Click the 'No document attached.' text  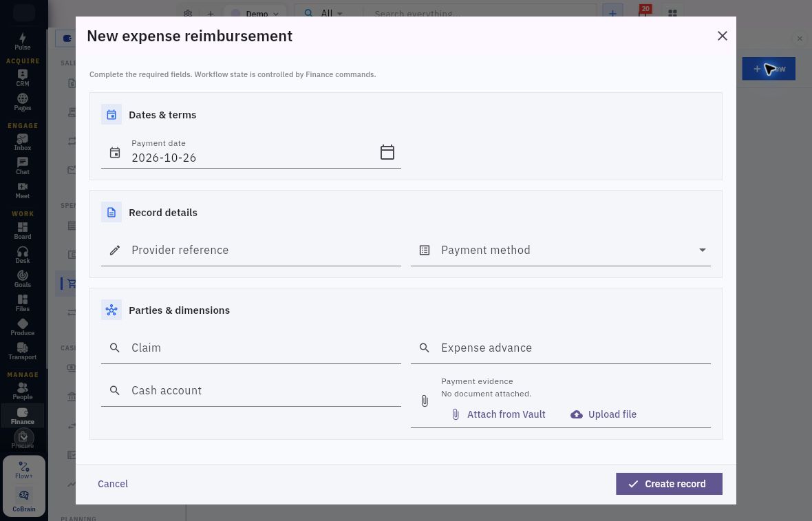486,394
